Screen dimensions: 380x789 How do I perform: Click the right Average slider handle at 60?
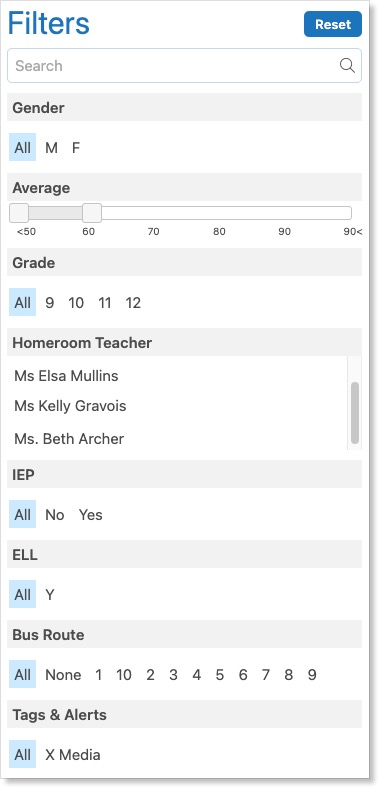[92, 213]
